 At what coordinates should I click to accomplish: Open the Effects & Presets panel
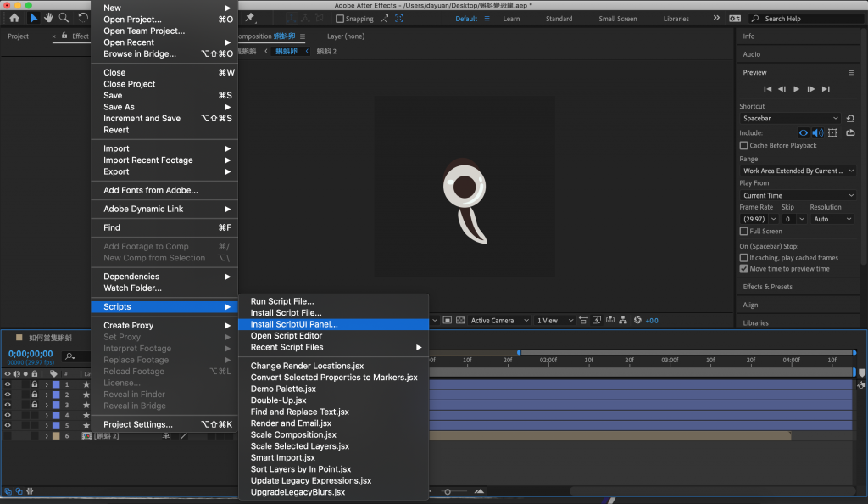click(x=767, y=287)
